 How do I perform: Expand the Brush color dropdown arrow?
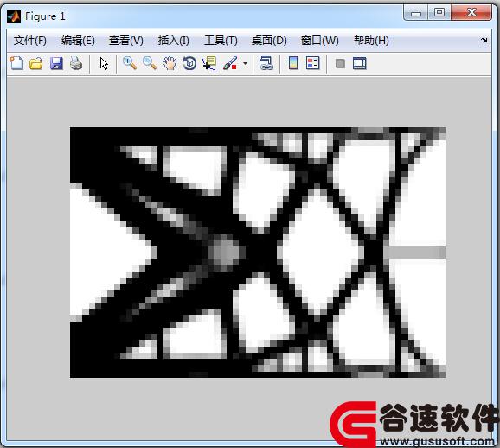pos(245,63)
